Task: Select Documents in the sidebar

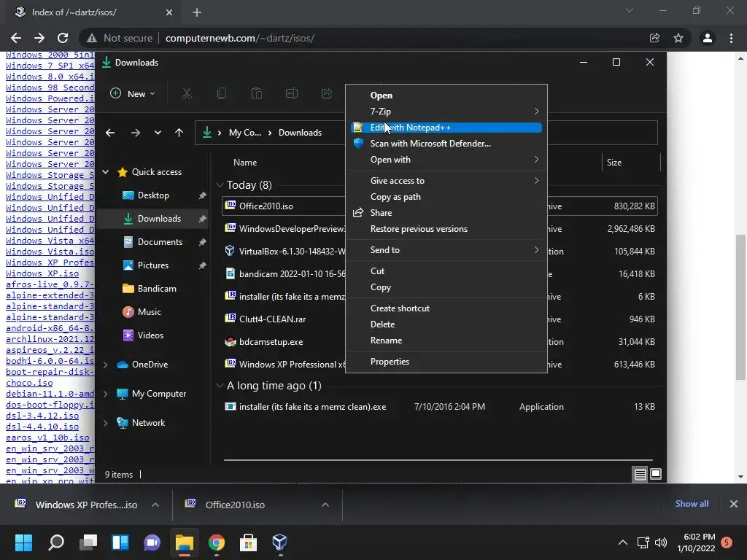Action: pos(160,242)
